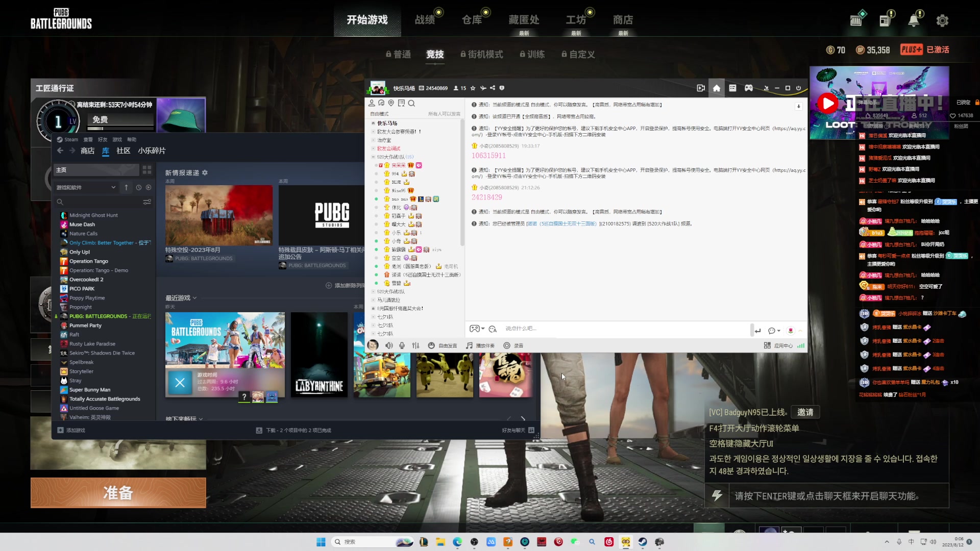Screen dimensions: 980x551
Task: Open Steam library advanced filter icon
Action: click(147, 202)
